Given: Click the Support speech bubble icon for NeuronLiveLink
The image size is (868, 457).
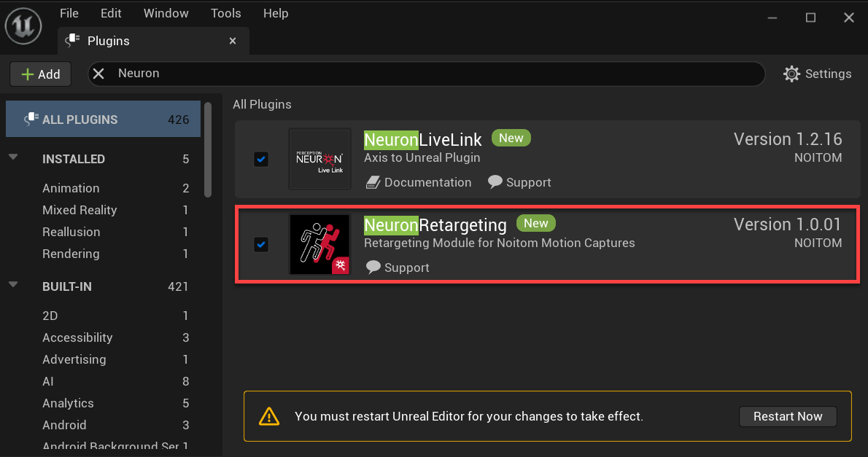Looking at the screenshot, I should click(495, 181).
